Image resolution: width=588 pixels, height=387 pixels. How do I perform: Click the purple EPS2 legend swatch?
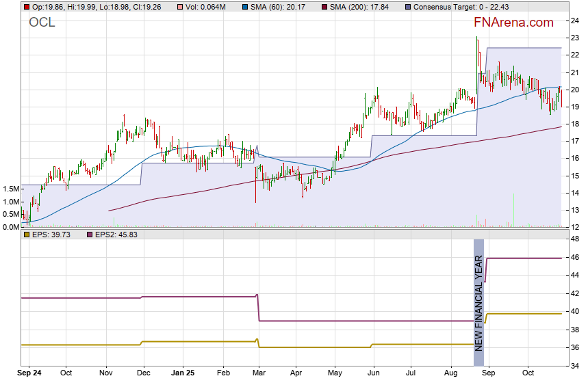click(89, 235)
